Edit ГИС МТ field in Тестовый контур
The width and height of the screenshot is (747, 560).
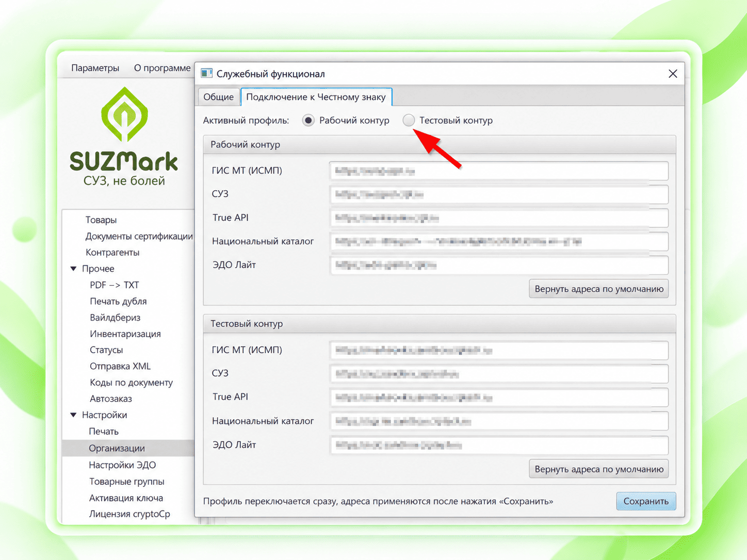coord(499,351)
